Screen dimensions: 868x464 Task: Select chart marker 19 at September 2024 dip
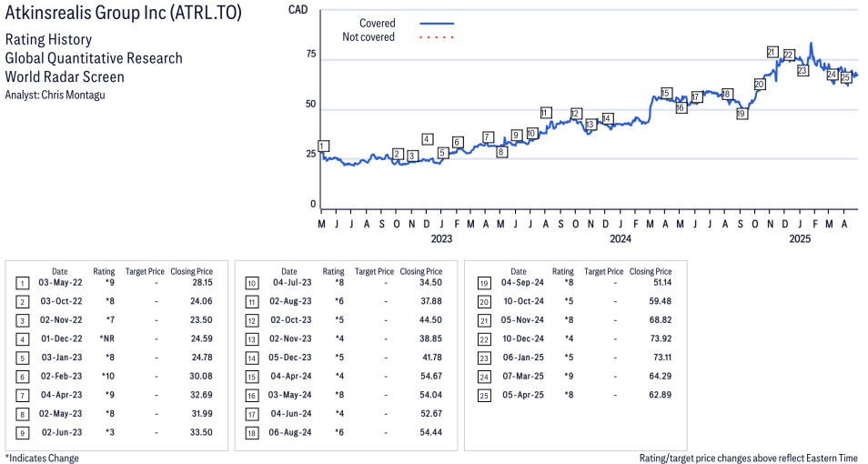tap(742, 114)
